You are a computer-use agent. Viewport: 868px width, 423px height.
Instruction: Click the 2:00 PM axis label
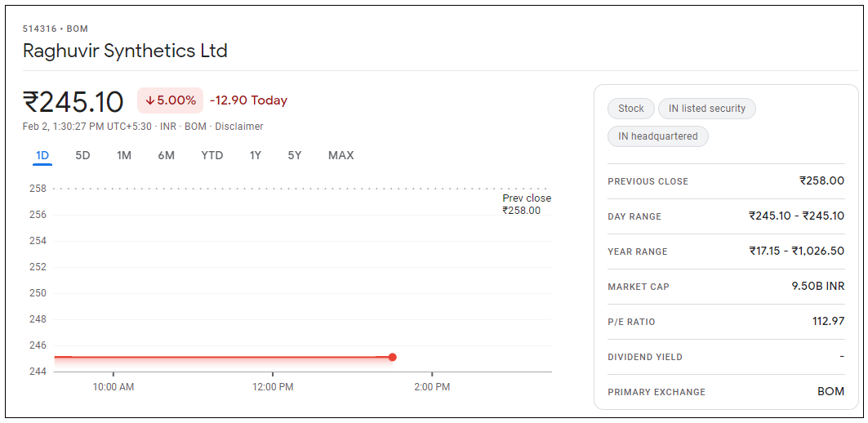pyautogui.click(x=432, y=387)
